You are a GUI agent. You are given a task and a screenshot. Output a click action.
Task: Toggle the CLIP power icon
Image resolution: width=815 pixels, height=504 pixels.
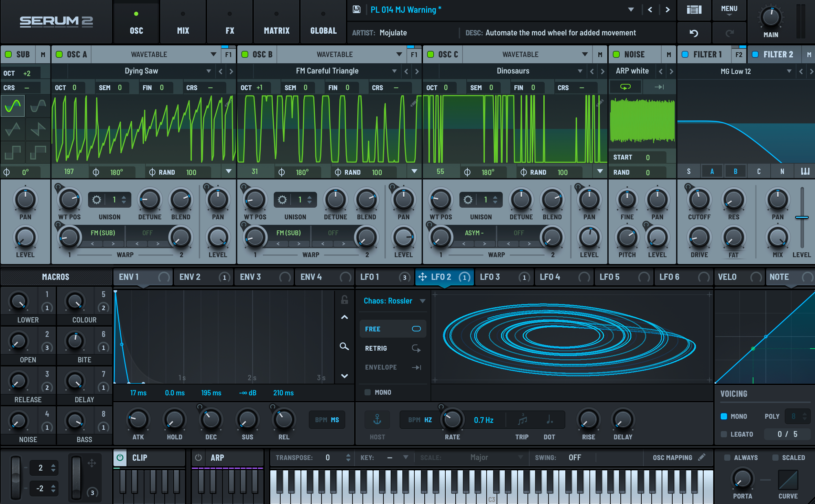[120, 458]
